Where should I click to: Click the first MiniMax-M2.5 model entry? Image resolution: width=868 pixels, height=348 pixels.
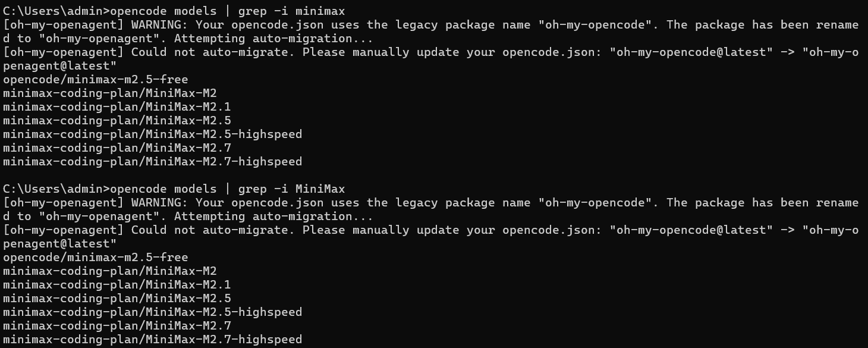coord(117,120)
